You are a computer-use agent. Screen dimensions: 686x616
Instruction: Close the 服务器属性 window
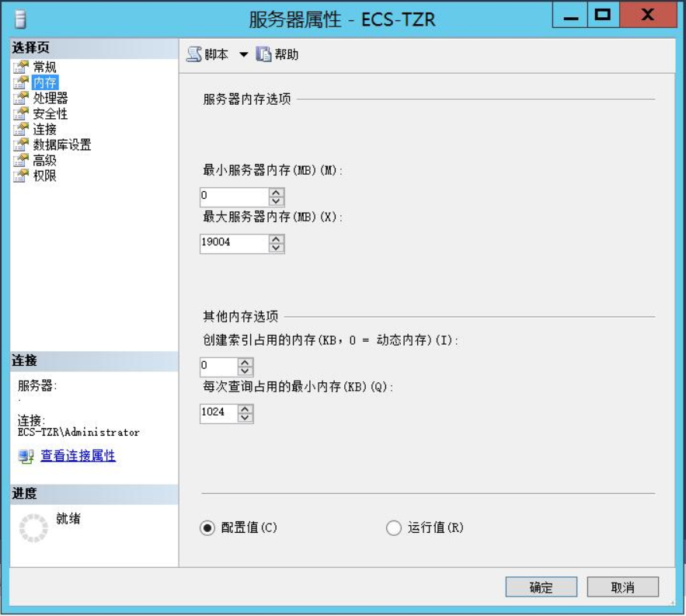(648, 15)
